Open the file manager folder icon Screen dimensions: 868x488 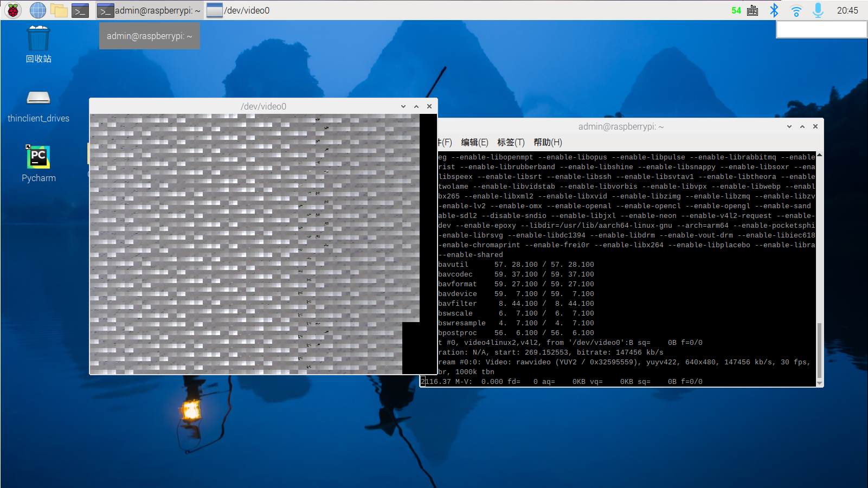(x=59, y=10)
